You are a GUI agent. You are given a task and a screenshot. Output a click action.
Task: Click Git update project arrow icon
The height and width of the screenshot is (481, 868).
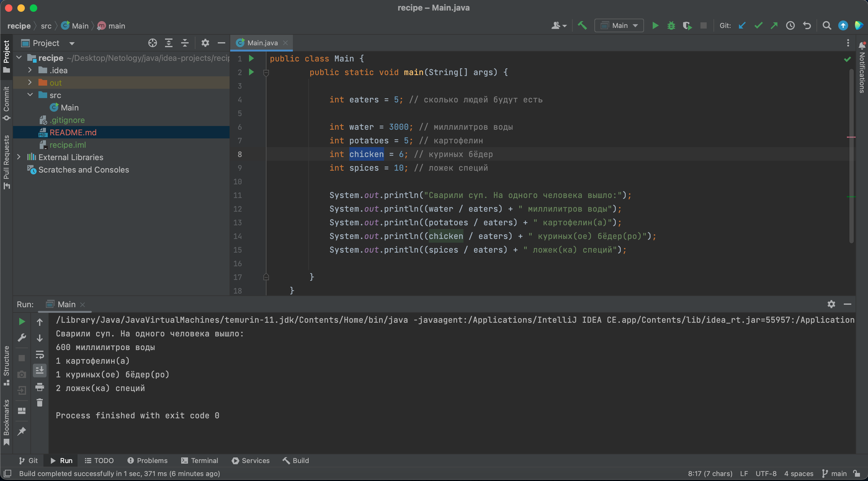pos(742,26)
